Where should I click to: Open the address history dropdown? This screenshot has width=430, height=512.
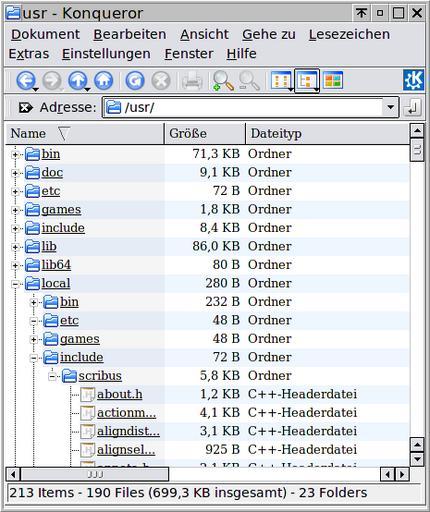[390, 108]
